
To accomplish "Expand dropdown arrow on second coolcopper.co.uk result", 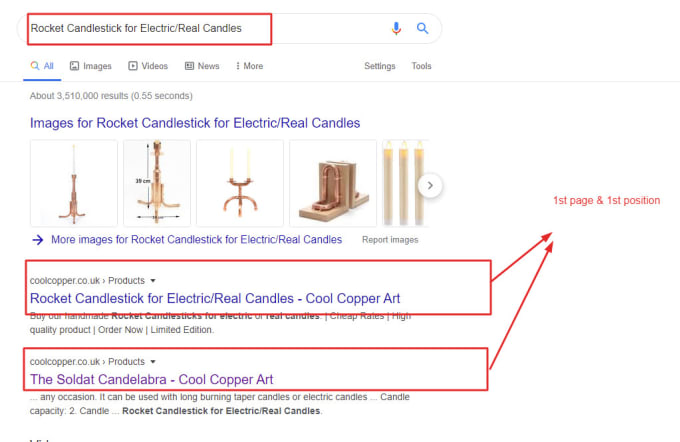I will click(x=153, y=362).
